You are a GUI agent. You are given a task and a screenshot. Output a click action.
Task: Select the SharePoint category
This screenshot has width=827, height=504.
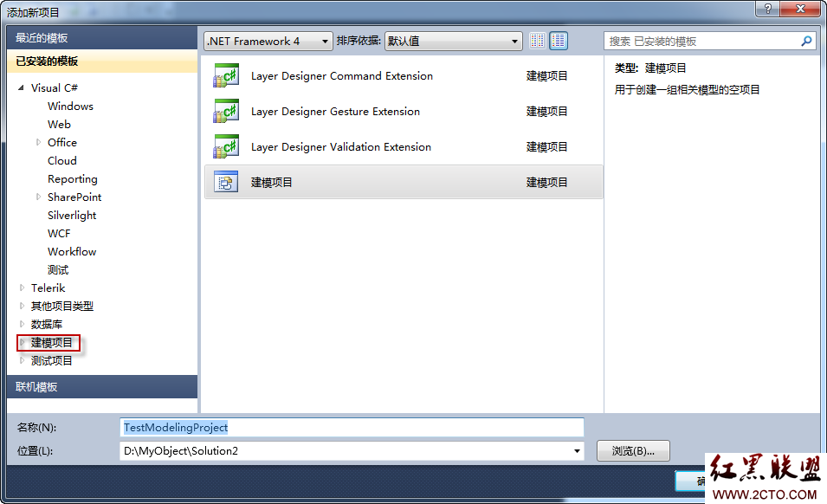click(x=74, y=197)
